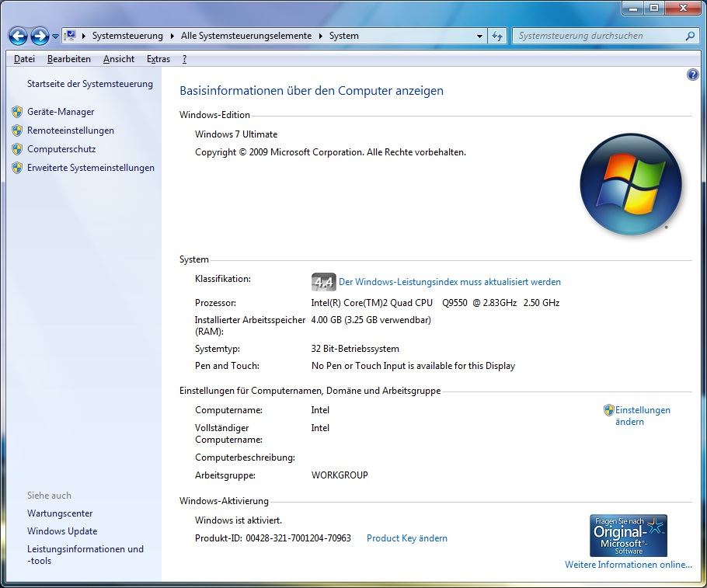Click the search magnifier icon
This screenshot has width=707, height=588.
click(x=690, y=36)
